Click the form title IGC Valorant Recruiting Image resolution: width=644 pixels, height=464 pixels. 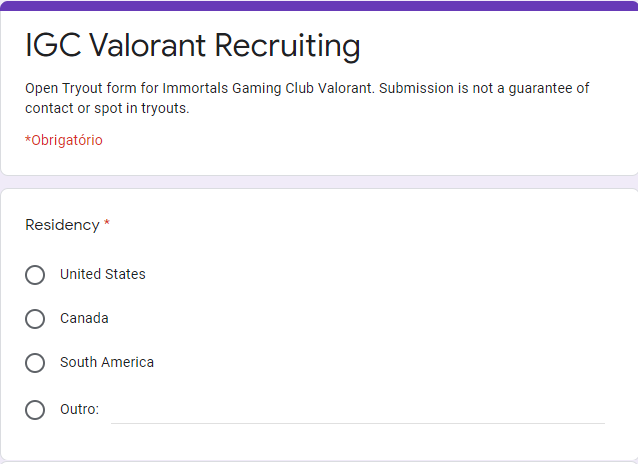[x=192, y=46]
